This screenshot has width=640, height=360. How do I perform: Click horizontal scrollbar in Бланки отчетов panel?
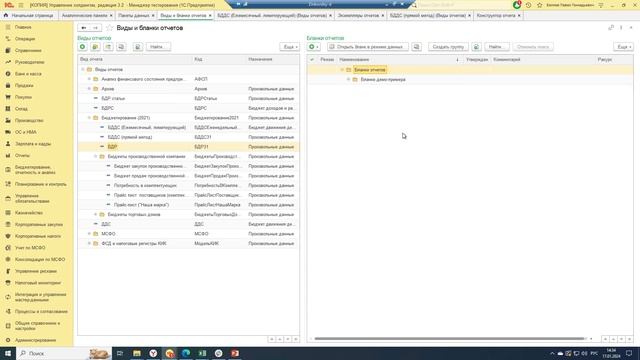point(449,339)
